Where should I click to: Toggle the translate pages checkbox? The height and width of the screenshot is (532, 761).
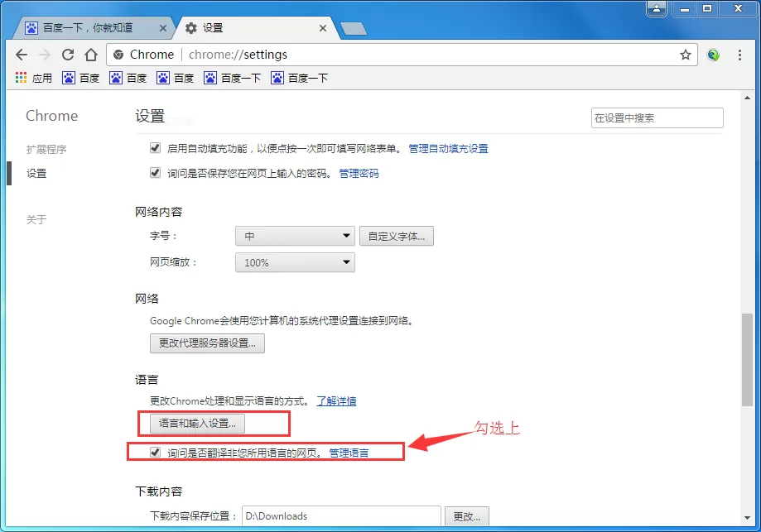[x=155, y=453]
